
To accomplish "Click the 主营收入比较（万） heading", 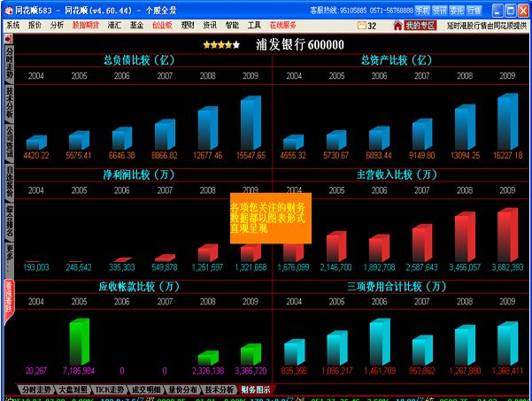I will click(x=397, y=174).
